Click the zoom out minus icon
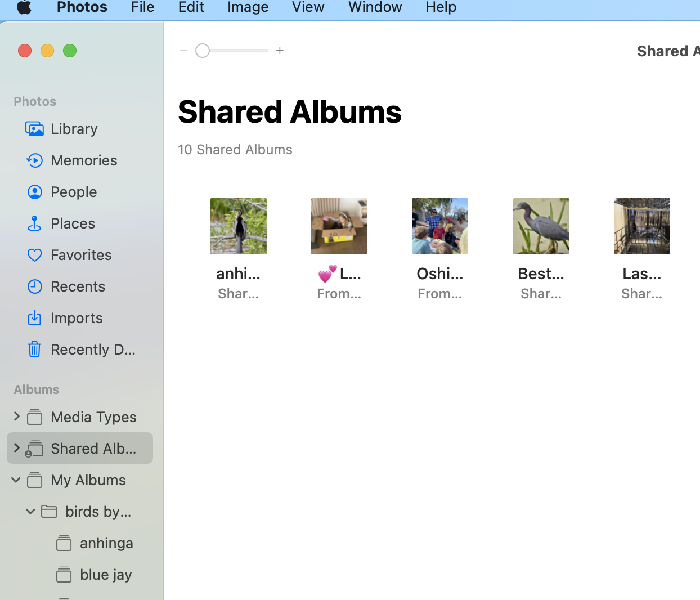Image resolution: width=700 pixels, height=600 pixels. pyautogui.click(x=183, y=51)
